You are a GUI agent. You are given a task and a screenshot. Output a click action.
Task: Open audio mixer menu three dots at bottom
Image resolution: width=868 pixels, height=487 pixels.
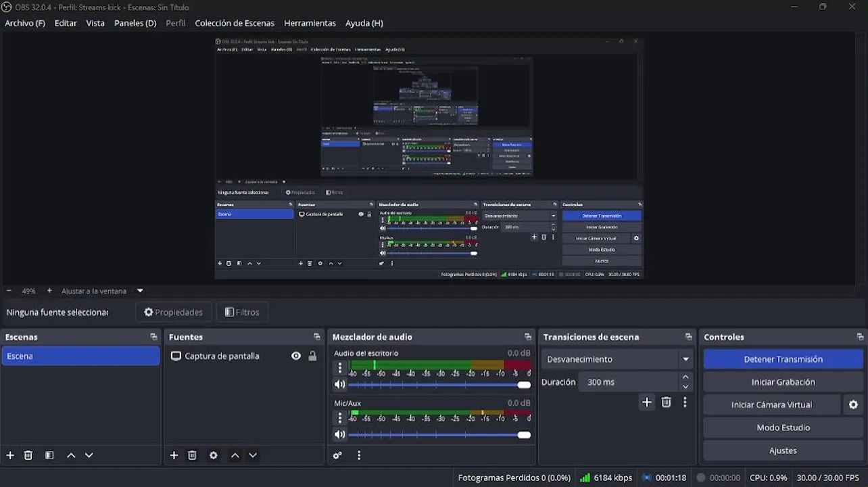tap(359, 455)
